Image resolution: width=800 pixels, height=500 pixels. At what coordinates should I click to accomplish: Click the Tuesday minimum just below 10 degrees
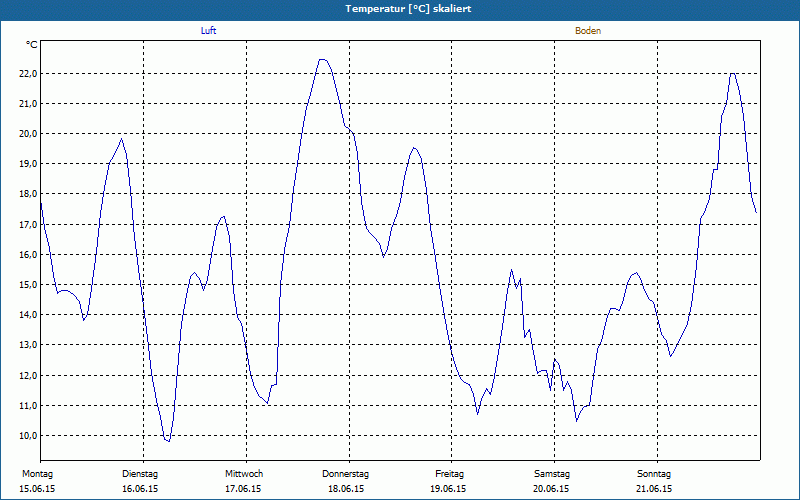click(167, 440)
